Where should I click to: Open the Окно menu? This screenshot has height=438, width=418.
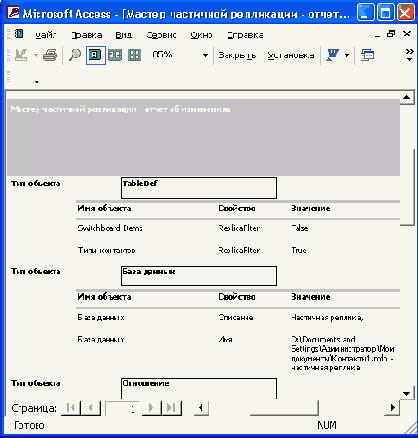pyautogui.click(x=201, y=35)
